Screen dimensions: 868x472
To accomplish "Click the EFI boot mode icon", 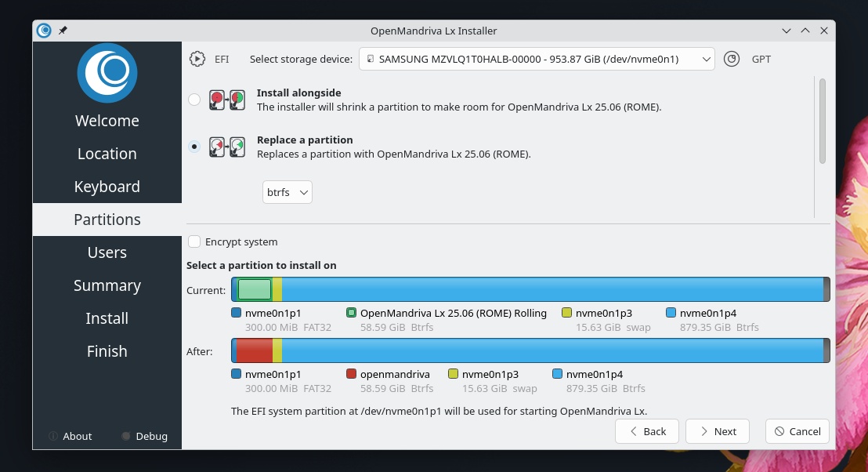I will pyautogui.click(x=197, y=59).
